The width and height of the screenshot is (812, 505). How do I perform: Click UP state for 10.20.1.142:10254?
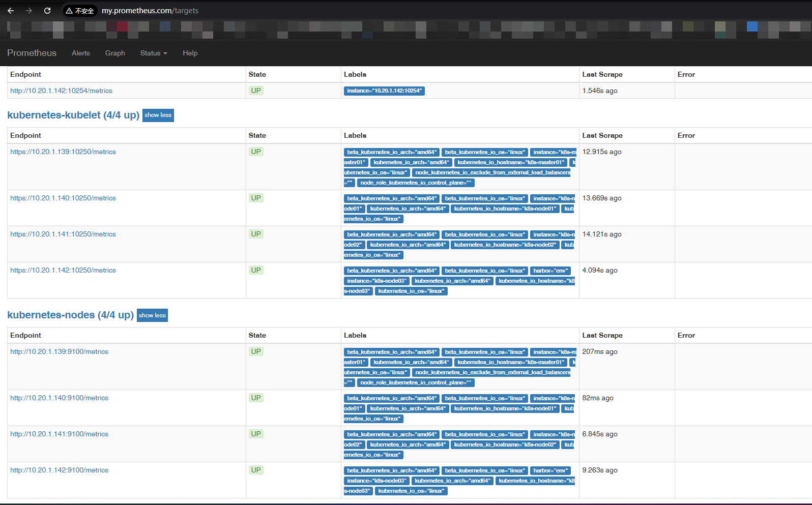[x=256, y=91]
